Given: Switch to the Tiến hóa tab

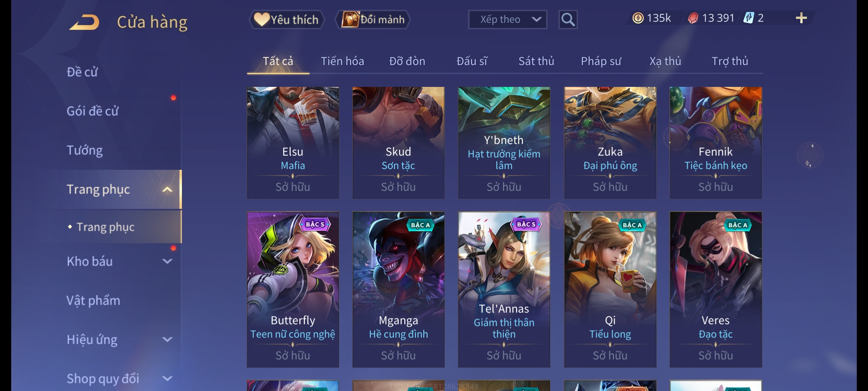Looking at the screenshot, I should (x=342, y=61).
